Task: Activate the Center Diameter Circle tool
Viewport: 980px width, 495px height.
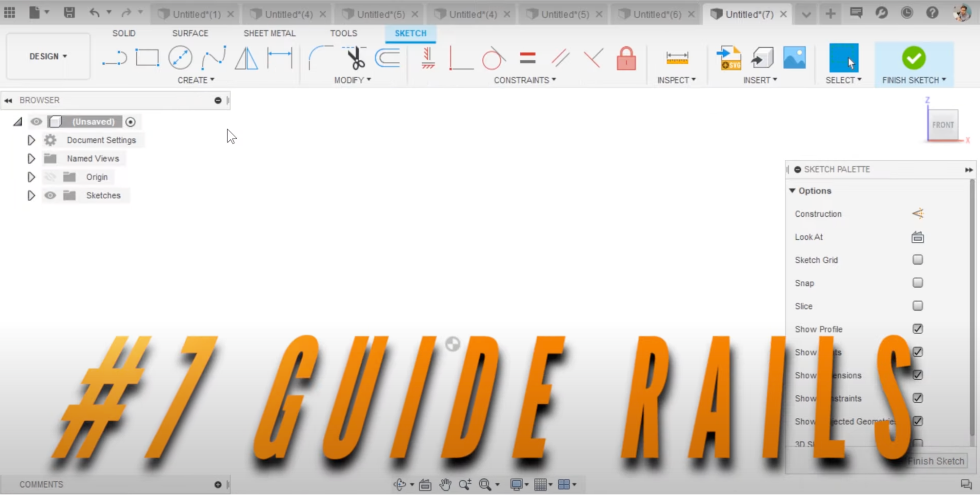Action: pos(180,58)
